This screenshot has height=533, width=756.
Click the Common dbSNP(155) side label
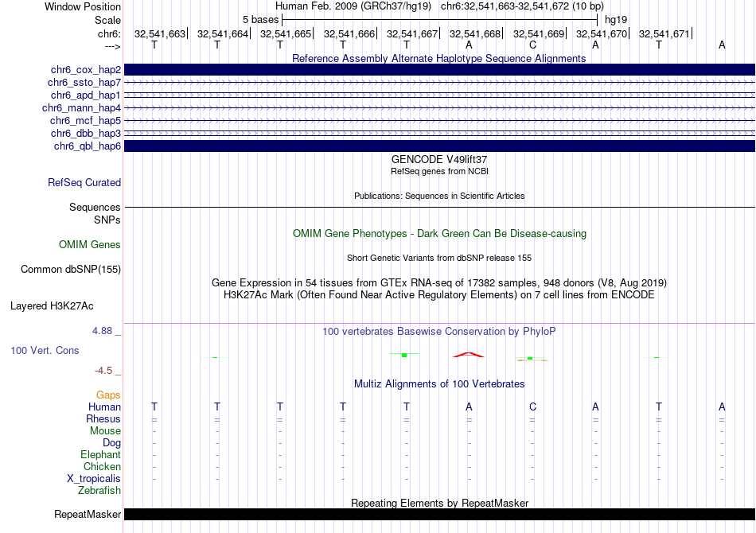pyautogui.click(x=71, y=270)
